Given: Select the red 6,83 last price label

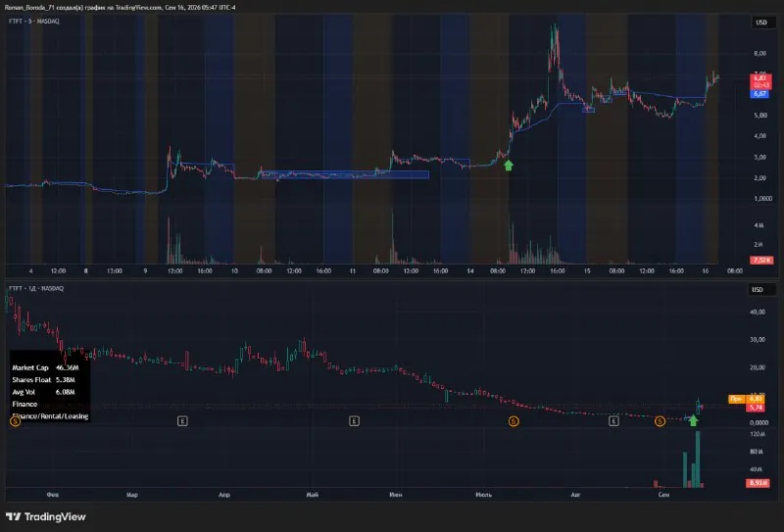Looking at the screenshot, I should (760, 81).
